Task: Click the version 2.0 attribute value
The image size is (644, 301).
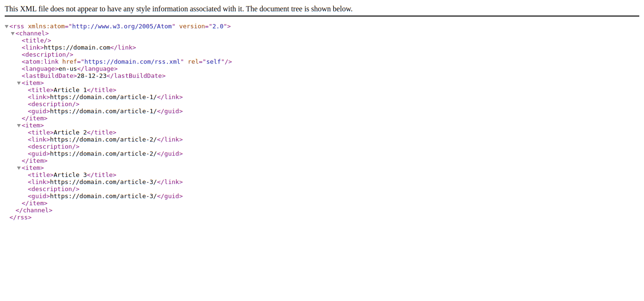Action: pos(218,26)
